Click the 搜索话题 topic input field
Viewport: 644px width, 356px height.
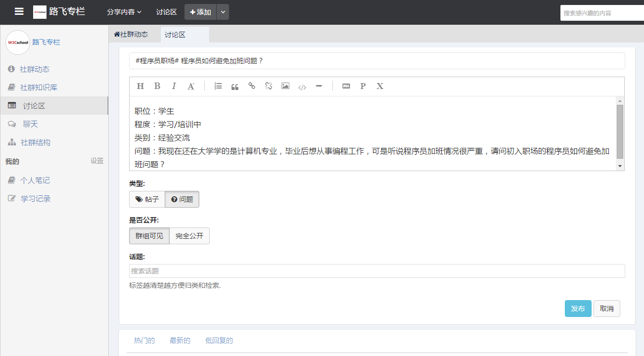click(x=376, y=271)
